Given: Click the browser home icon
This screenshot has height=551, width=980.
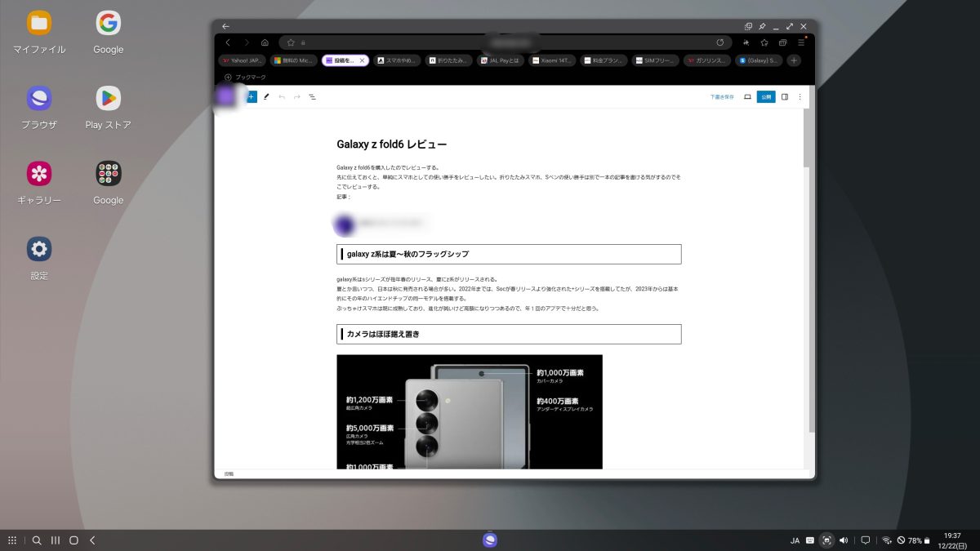Looking at the screenshot, I should 265,42.
